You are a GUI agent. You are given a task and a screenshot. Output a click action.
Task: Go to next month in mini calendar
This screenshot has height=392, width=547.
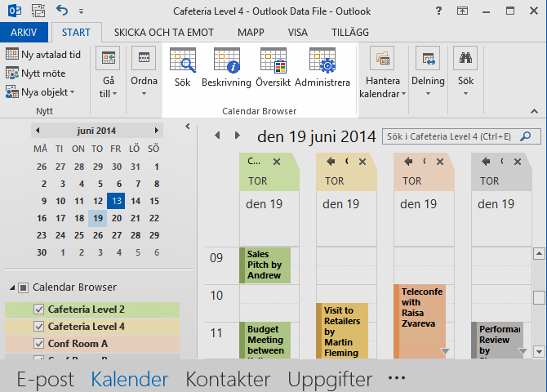tap(156, 131)
